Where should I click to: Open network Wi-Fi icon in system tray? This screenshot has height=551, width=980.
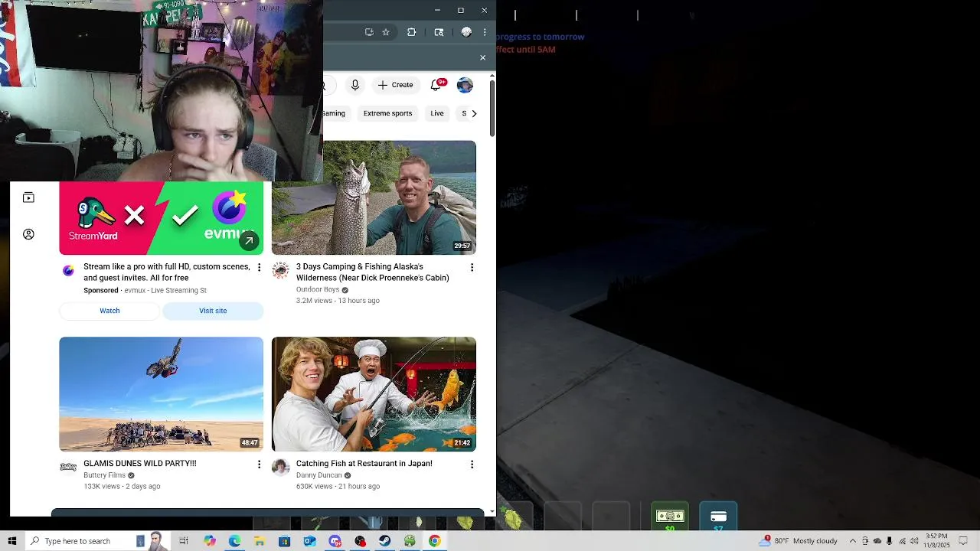902,541
